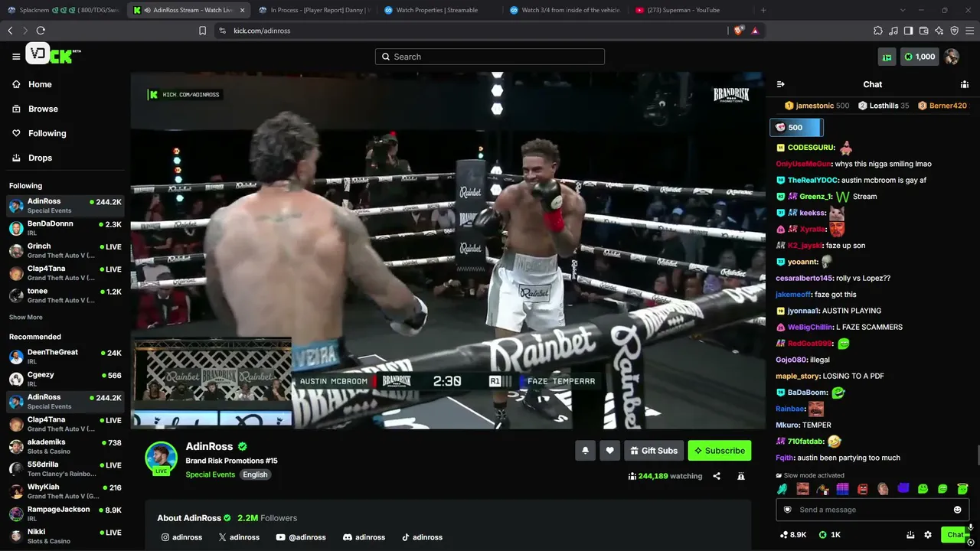Open the Brave Wallet icon
980x551 pixels.
click(x=923, y=31)
